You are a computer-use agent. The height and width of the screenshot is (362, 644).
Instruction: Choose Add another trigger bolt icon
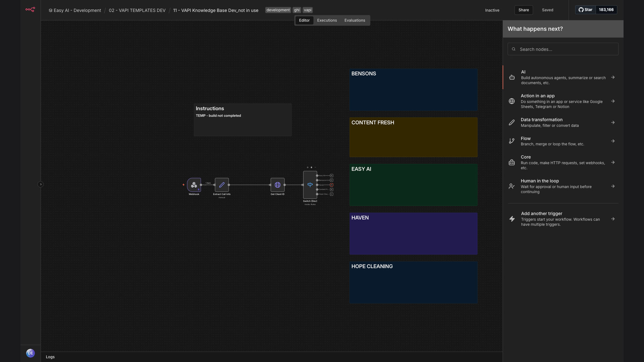512,219
